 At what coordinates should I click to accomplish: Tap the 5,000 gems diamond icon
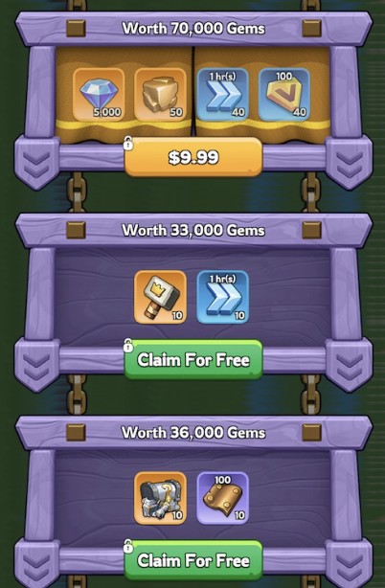tap(99, 94)
